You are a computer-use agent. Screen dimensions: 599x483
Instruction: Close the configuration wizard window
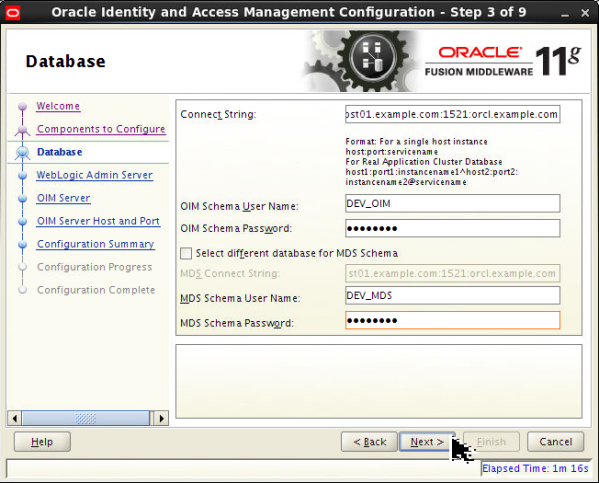point(585,13)
